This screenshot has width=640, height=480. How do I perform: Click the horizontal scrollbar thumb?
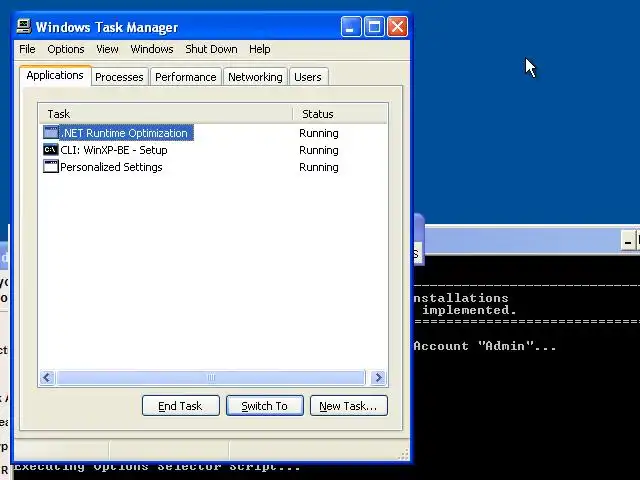(x=211, y=378)
